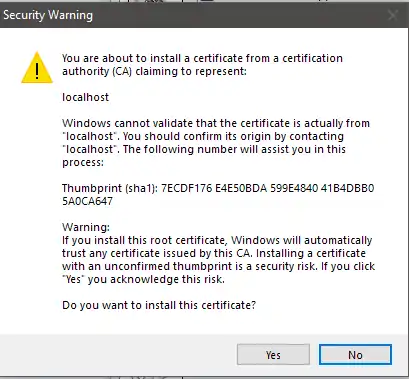Image resolution: width=409 pixels, height=379 pixels.
Task: Click the install certificate question text
Action: [159, 305]
